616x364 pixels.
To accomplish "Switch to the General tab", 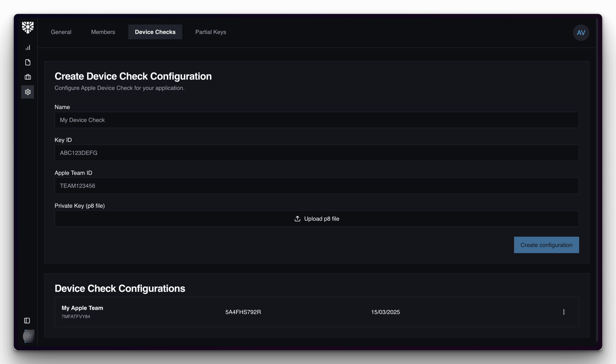I will (61, 32).
